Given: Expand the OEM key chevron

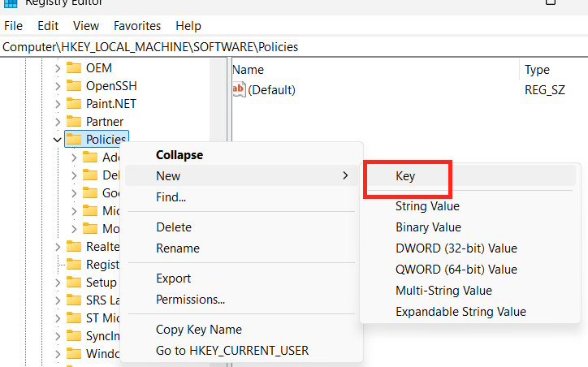Looking at the screenshot, I should click(x=57, y=68).
